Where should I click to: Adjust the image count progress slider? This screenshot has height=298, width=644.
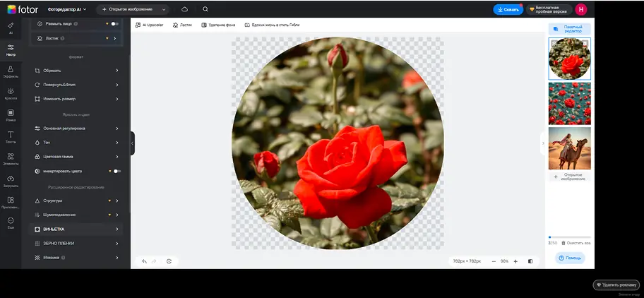(x=570, y=237)
